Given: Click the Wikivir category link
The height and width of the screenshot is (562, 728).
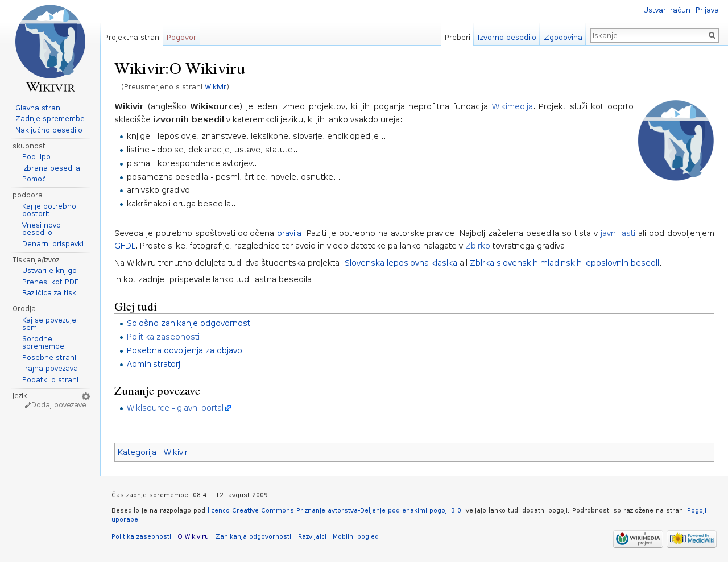Looking at the screenshot, I should [x=175, y=452].
